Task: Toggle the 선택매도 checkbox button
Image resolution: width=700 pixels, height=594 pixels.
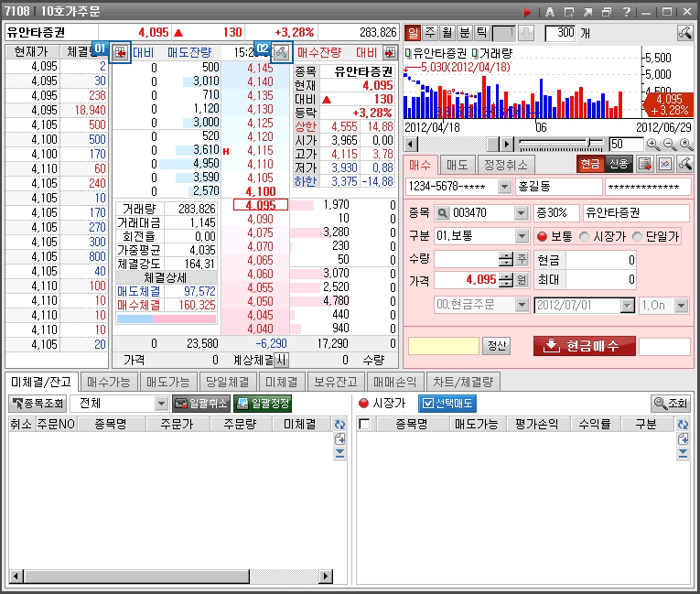Action: coord(447,404)
